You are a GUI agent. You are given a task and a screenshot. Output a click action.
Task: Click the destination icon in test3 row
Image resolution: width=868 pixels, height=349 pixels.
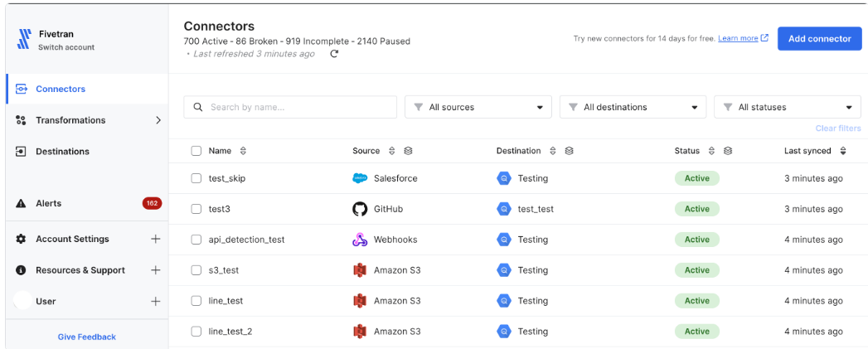[504, 209]
